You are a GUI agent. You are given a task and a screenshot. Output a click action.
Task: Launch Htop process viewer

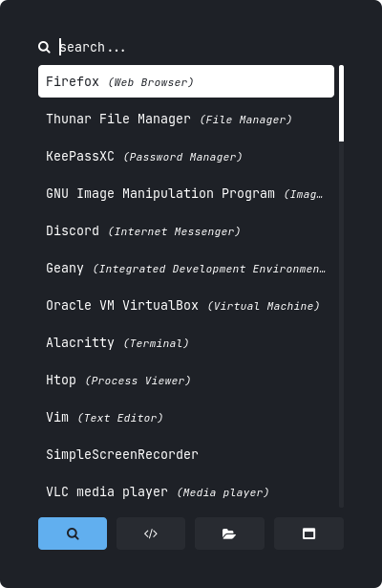186,380
